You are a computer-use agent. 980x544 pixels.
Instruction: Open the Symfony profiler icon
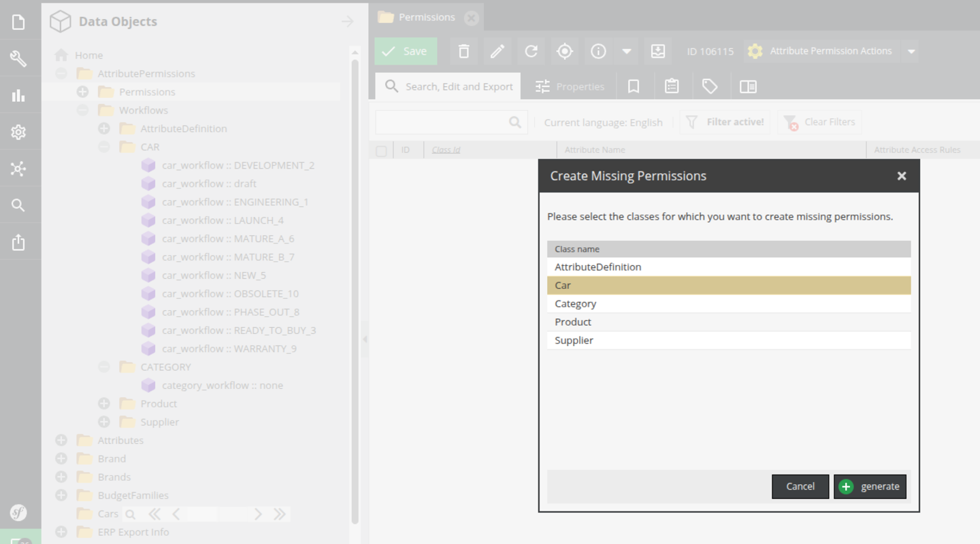tap(18, 513)
